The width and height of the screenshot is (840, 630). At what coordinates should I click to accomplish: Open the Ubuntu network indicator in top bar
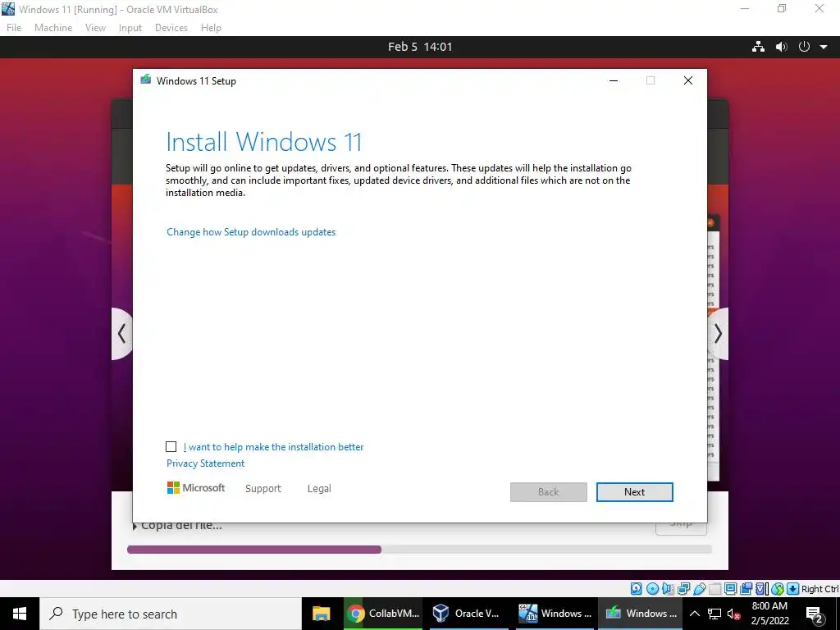tap(758, 47)
